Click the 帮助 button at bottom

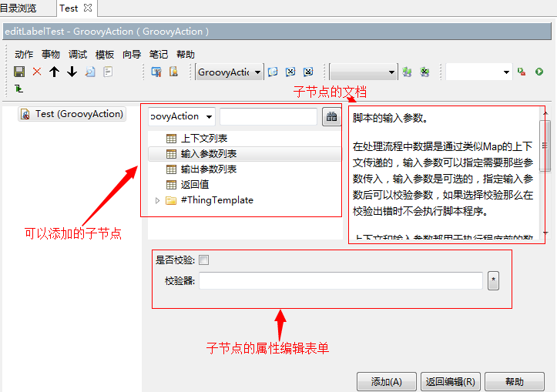point(515,382)
